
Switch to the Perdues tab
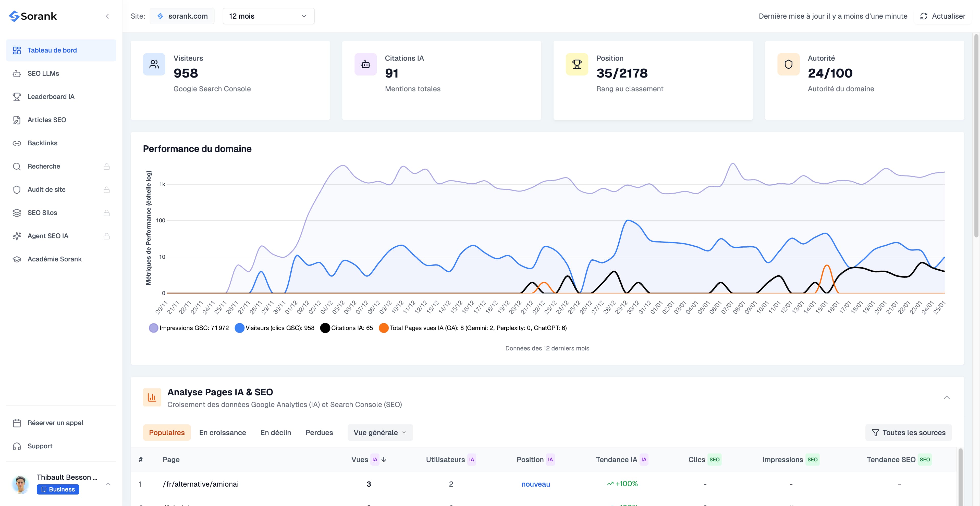(x=319, y=433)
